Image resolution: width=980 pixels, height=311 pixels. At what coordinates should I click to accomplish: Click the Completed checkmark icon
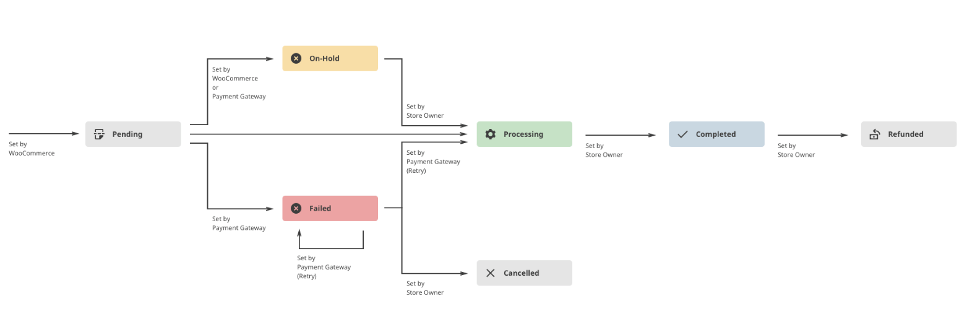click(x=682, y=134)
